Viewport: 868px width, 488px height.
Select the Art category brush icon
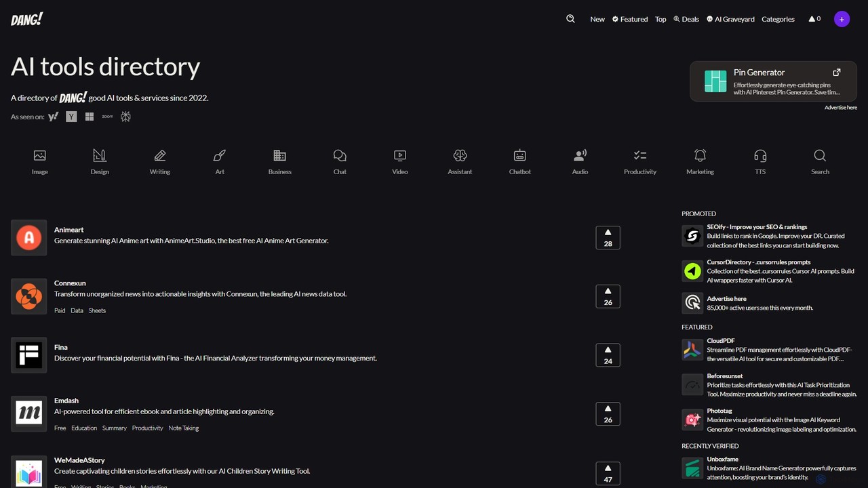pos(220,155)
